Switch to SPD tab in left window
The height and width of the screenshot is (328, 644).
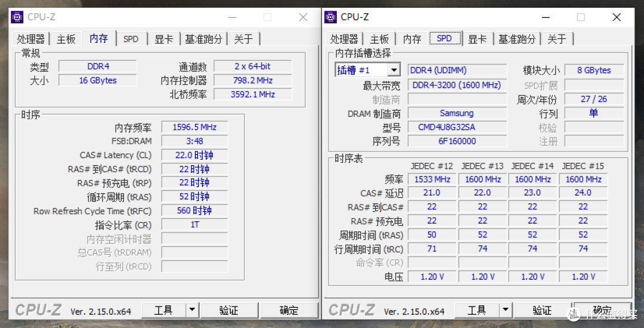(131, 39)
